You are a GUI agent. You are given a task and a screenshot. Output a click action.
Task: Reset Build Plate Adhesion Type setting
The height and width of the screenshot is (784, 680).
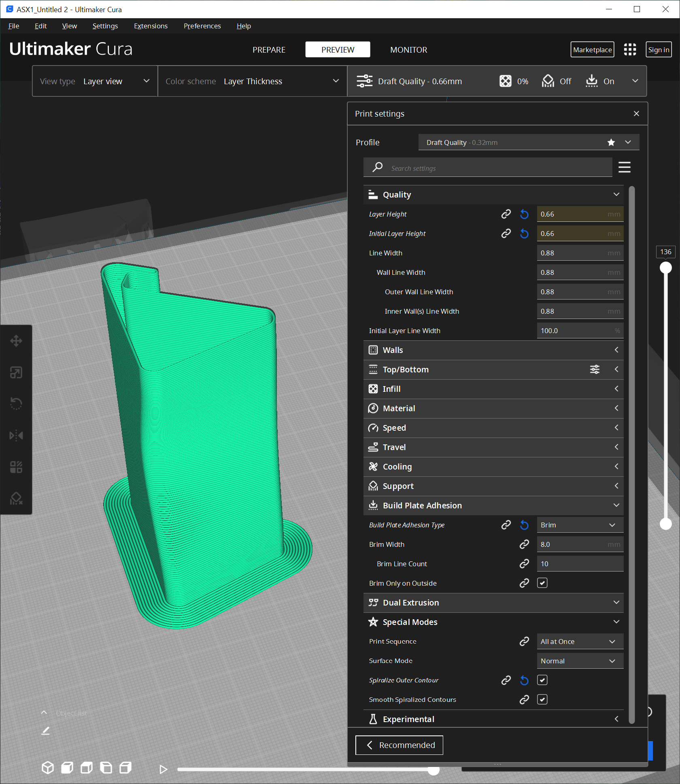tap(524, 525)
